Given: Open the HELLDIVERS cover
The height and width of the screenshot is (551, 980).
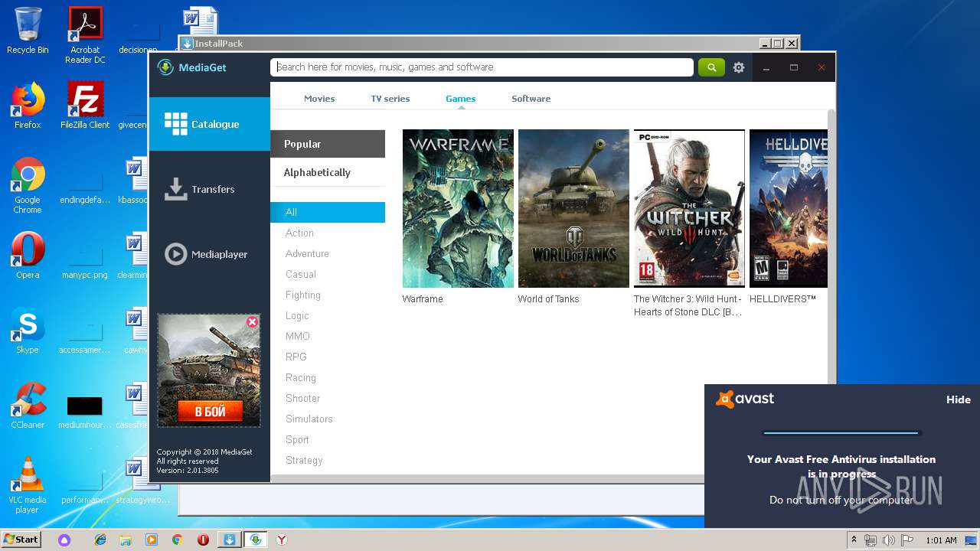Looking at the screenshot, I should tap(789, 208).
